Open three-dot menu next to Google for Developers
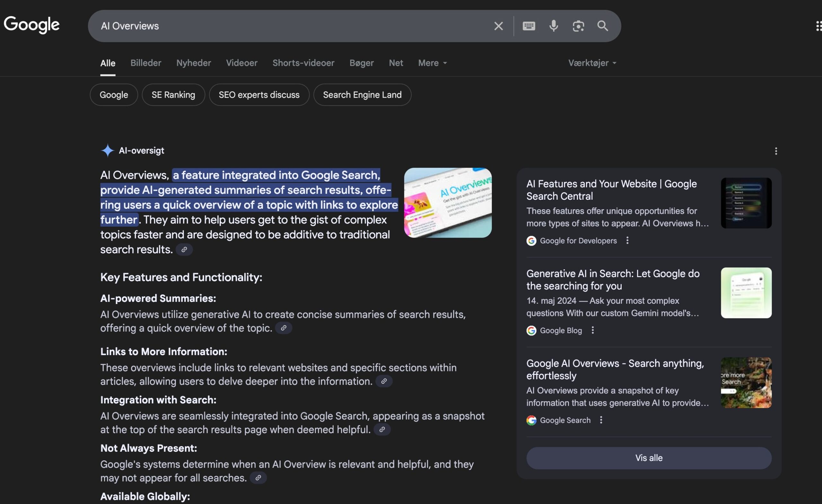Screen dimensions: 822x504 pos(627,240)
